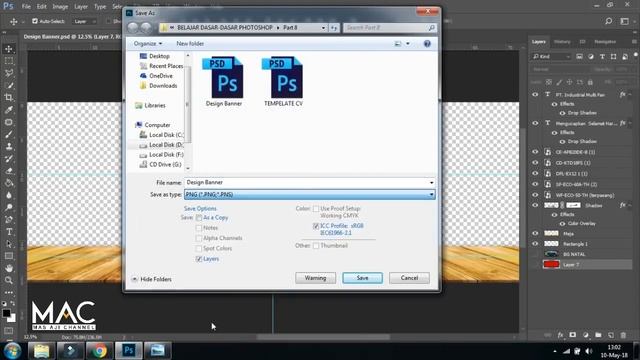Image resolution: width=640 pixels, height=360 pixels.
Task: Select the Crop tool
Action: pyautogui.click(x=9, y=98)
